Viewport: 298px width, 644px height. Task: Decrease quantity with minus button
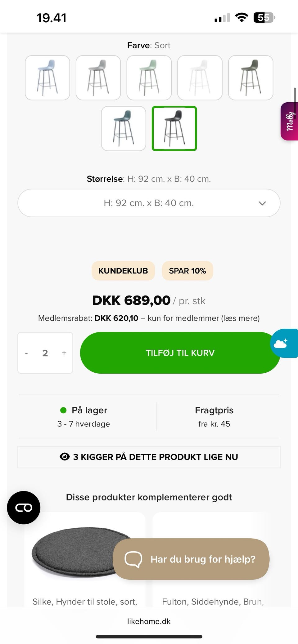pyautogui.click(x=27, y=353)
